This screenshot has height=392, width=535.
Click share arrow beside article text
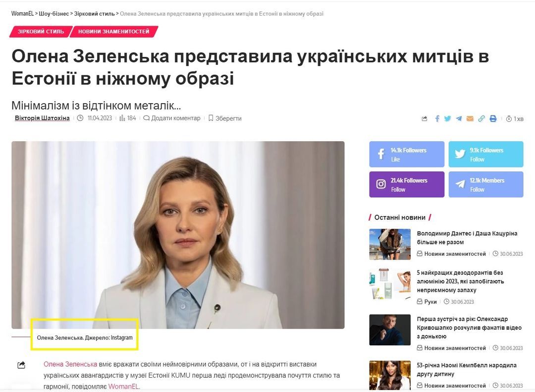21,365
